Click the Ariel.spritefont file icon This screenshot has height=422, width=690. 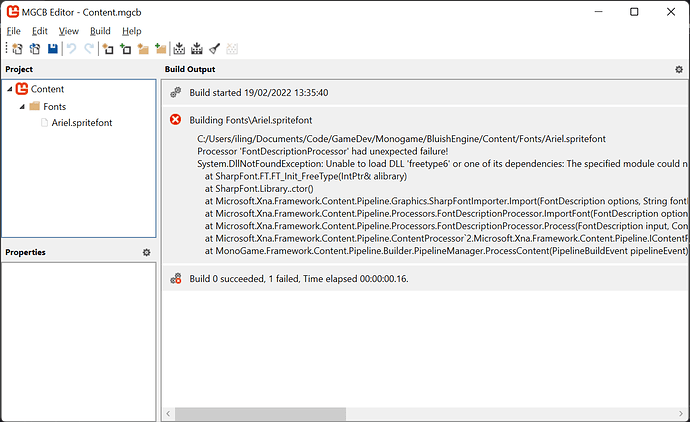coord(44,122)
